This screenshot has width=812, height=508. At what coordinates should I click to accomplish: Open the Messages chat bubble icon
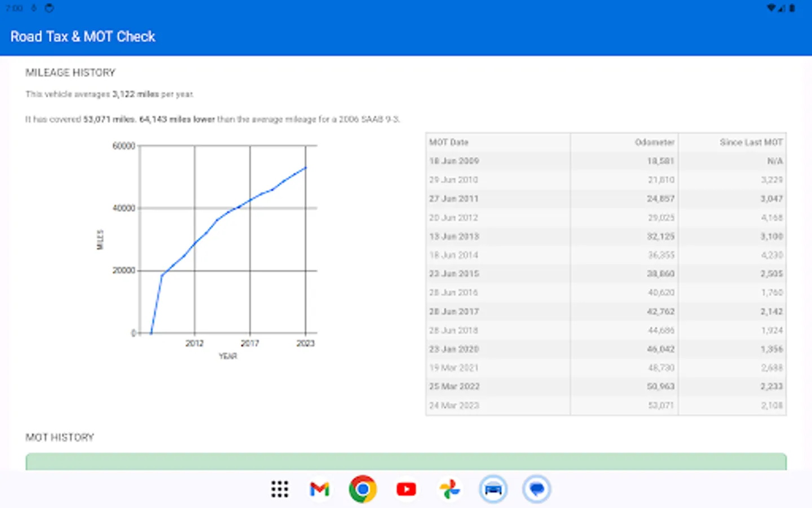tap(536, 489)
